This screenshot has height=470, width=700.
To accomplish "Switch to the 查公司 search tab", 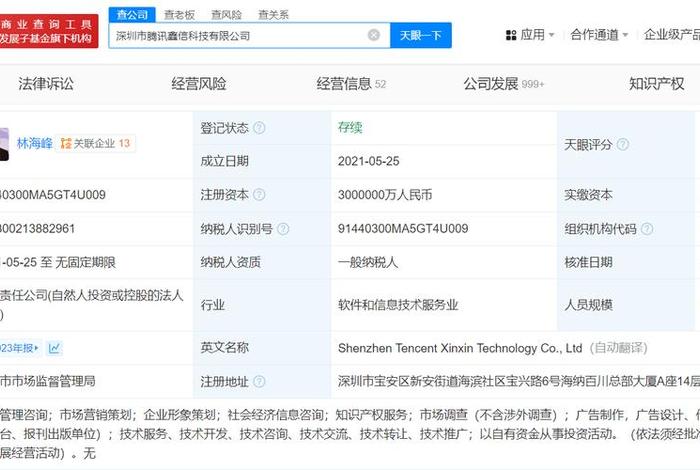I will tap(132, 15).
